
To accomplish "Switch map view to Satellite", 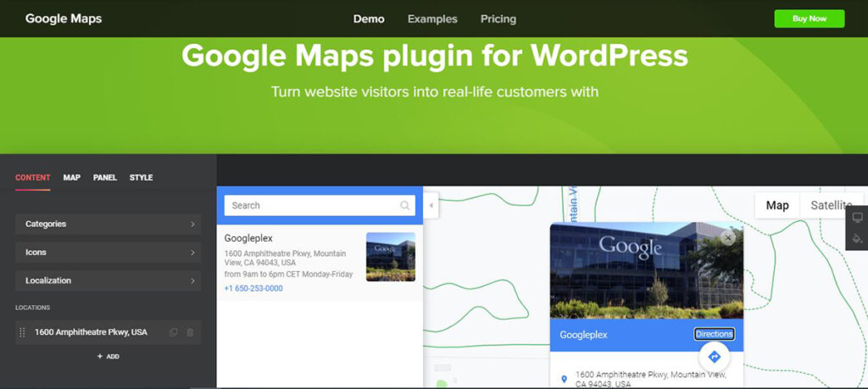I will tap(832, 205).
